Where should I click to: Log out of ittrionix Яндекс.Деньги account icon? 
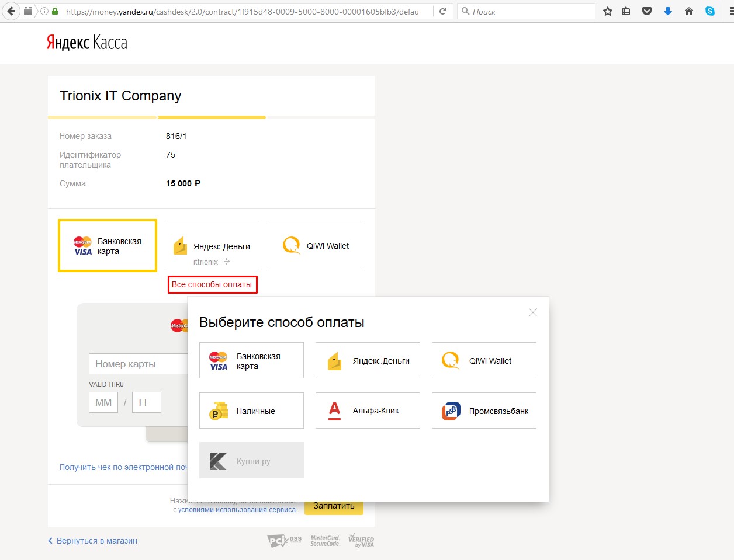(x=226, y=262)
